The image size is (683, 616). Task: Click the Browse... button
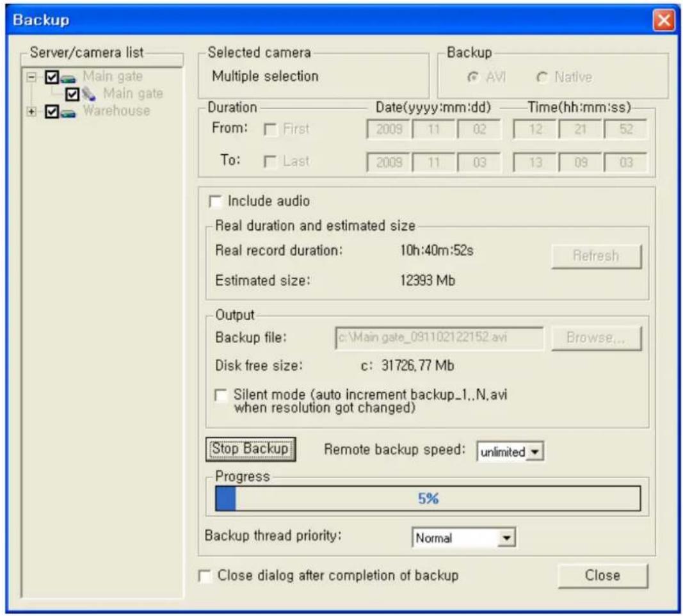597,337
